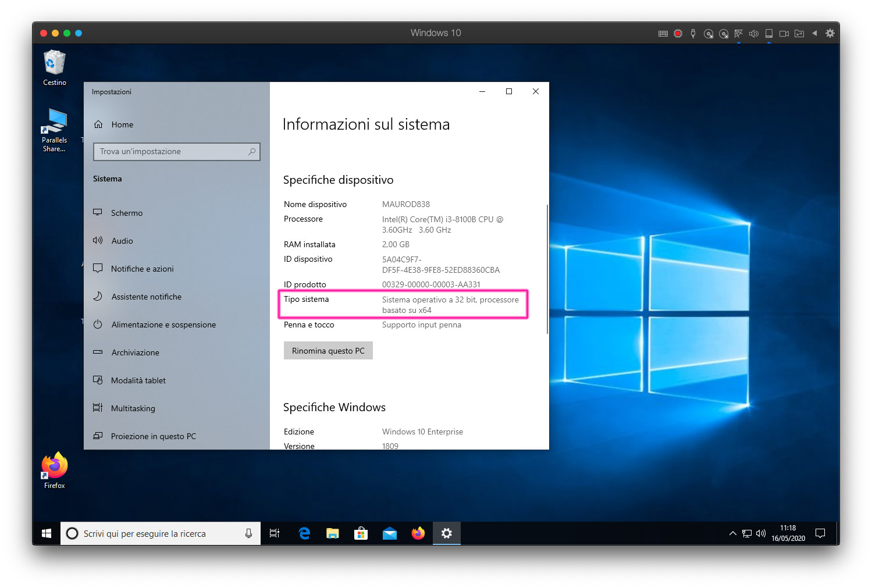The width and height of the screenshot is (872, 588).
Task: Click the red CPU chip status icon
Action: pos(678,34)
